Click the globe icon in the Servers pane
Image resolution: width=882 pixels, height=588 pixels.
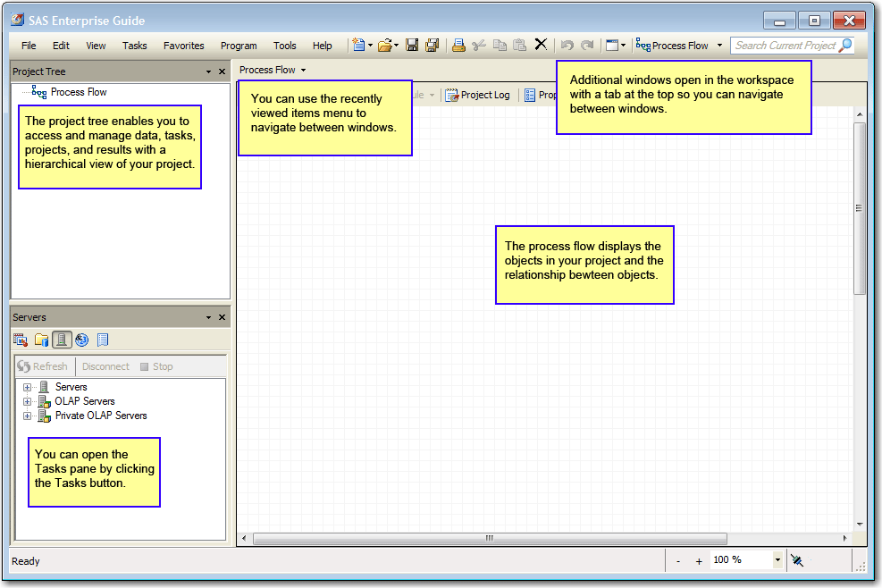[81, 340]
